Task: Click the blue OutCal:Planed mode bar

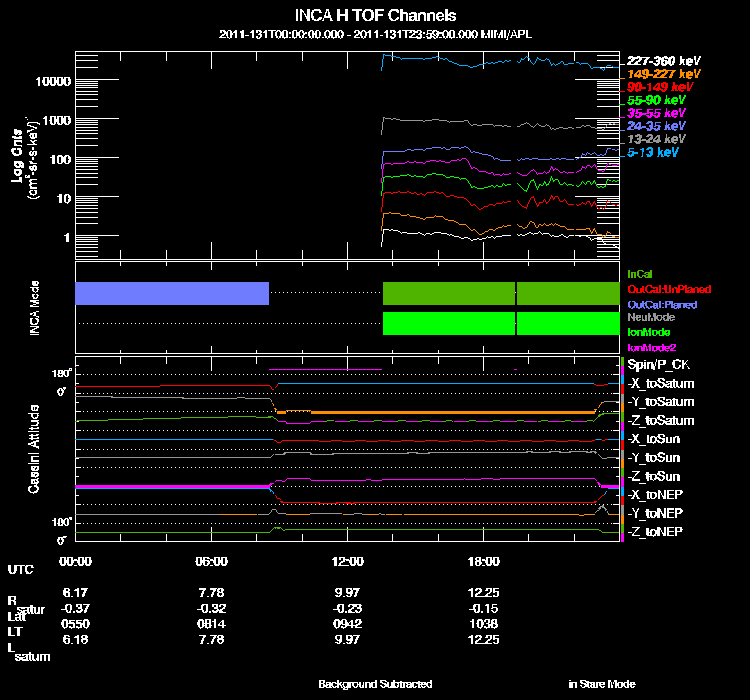Action: pos(172,293)
